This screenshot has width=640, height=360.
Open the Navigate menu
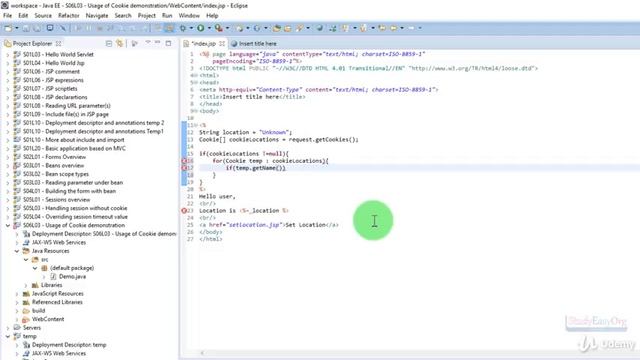(97, 16)
